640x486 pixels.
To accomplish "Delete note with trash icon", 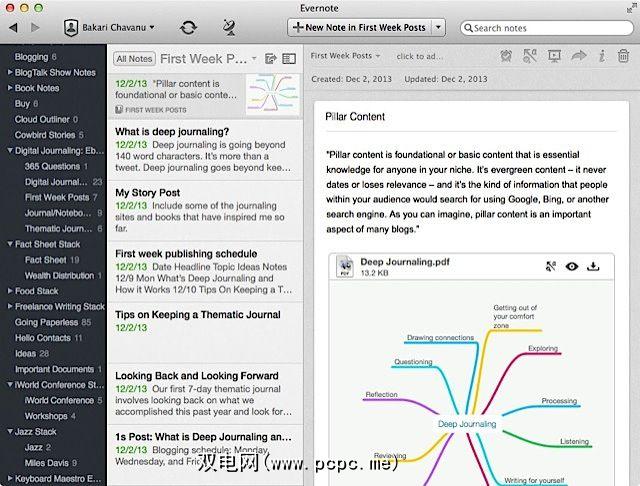I will coord(623,56).
